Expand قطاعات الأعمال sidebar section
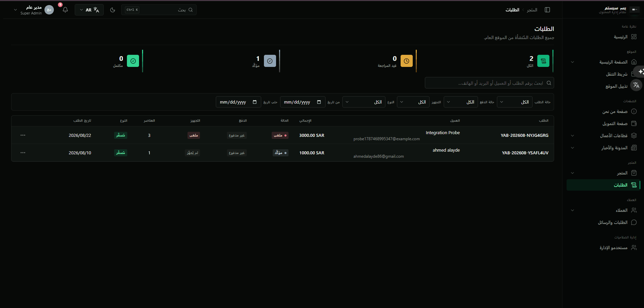This screenshot has height=308, width=644. coord(604,136)
